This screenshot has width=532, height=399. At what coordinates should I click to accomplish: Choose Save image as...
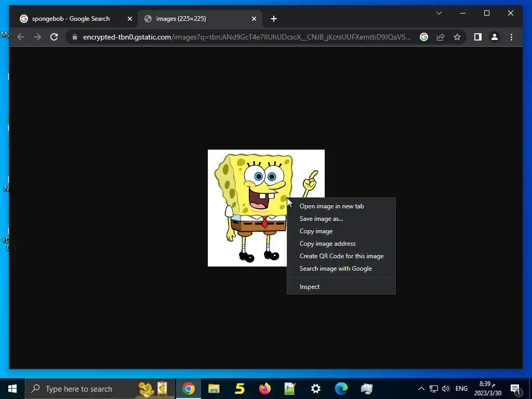pyautogui.click(x=341, y=219)
